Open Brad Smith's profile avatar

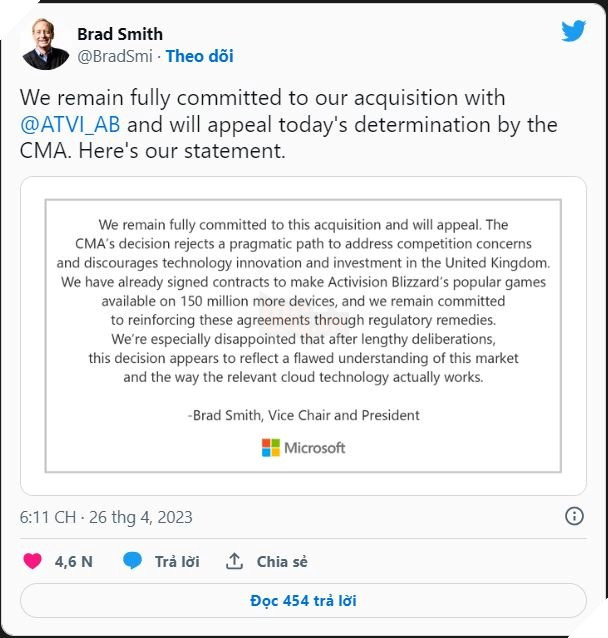click(x=43, y=44)
